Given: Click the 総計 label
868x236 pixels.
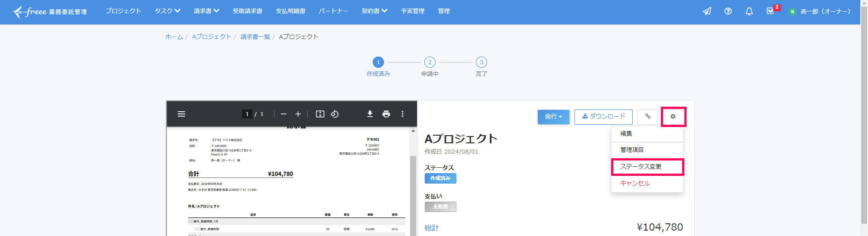Looking at the screenshot, I should pyautogui.click(x=432, y=228).
